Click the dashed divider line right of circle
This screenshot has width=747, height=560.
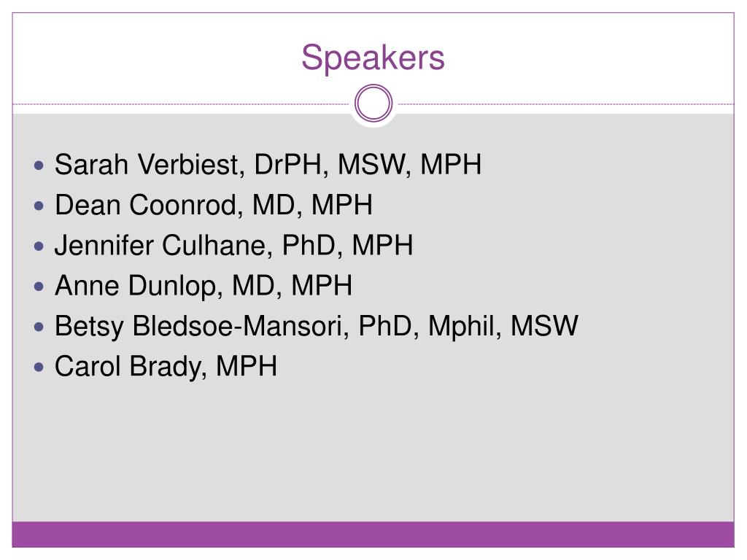click(566, 104)
